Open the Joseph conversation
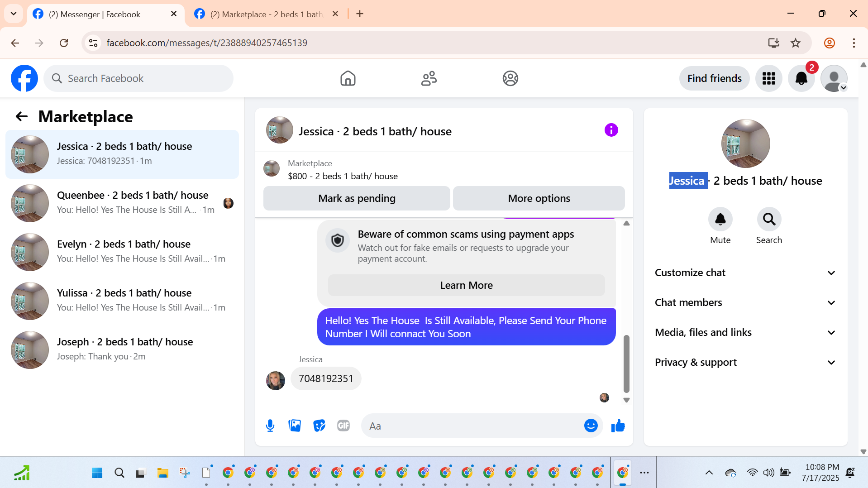The image size is (868, 488). click(x=122, y=349)
